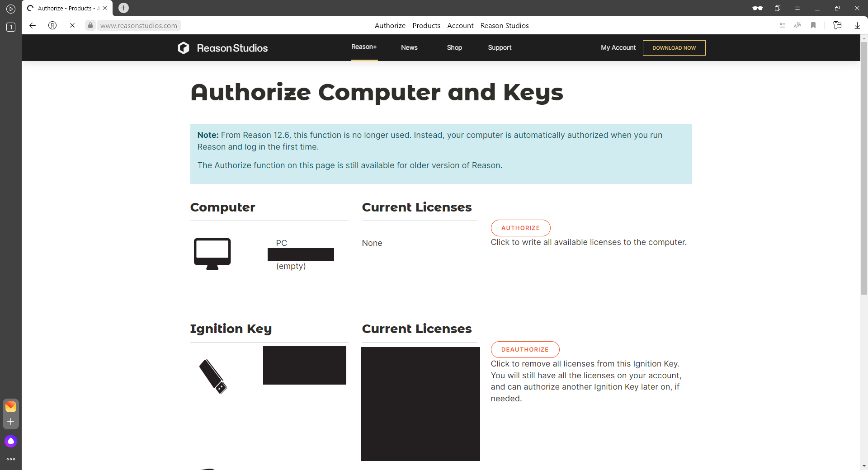
Task: Add a sidebar app with plus icon
Action: point(11,422)
